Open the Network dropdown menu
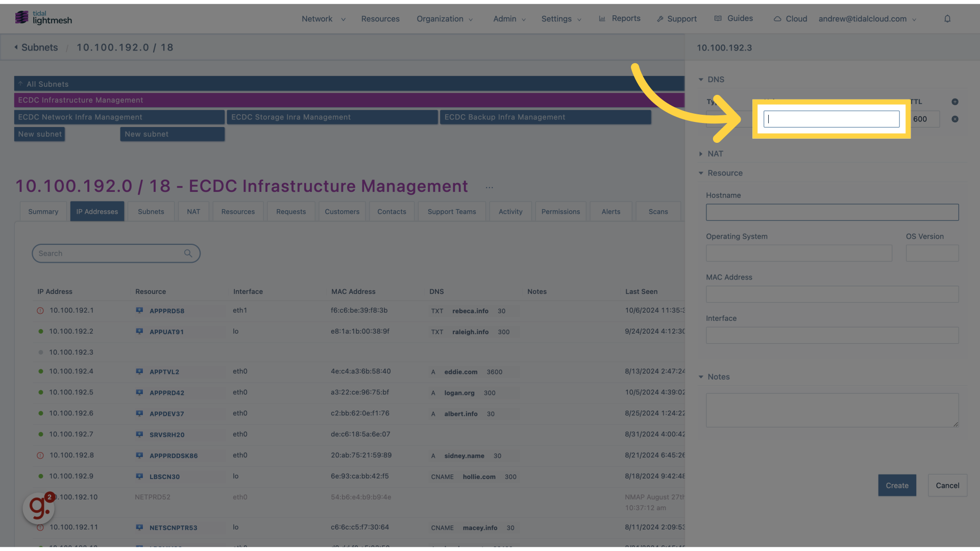The width and height of the screenshot is (980, 551). tap(323, 18)
